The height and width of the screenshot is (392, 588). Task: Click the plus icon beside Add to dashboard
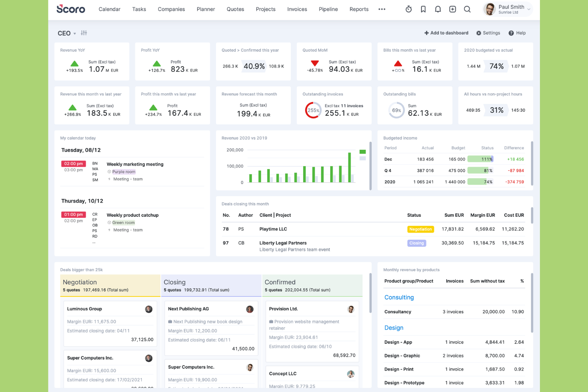coord(426,33)
